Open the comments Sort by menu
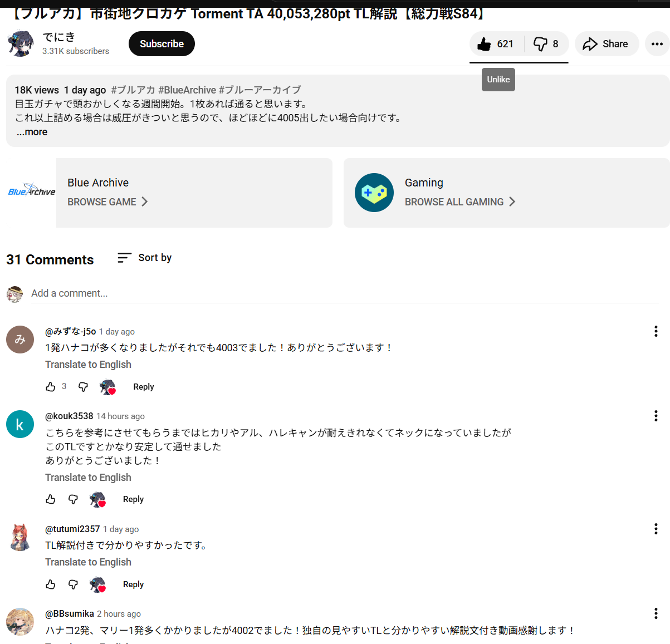Screen dimensions: 670x644 [145, 258]
